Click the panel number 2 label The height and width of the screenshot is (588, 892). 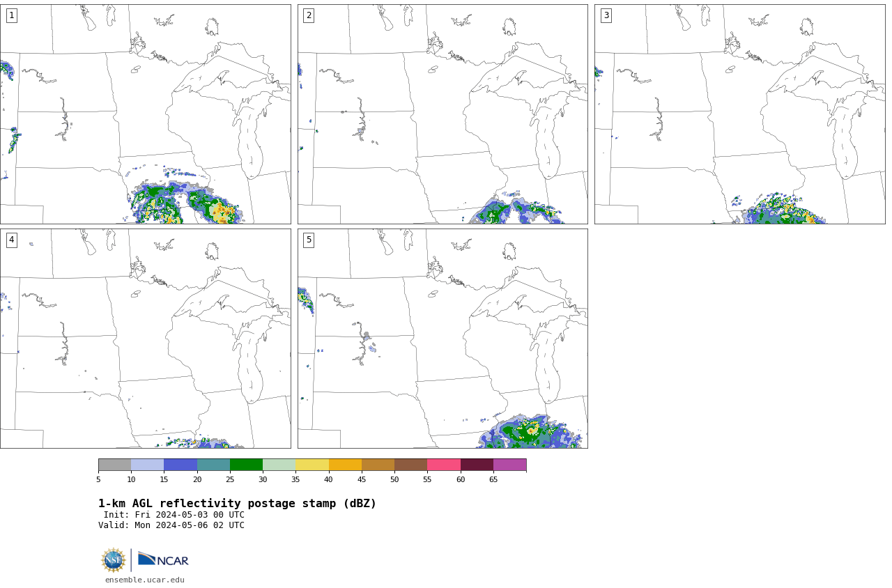309,15
